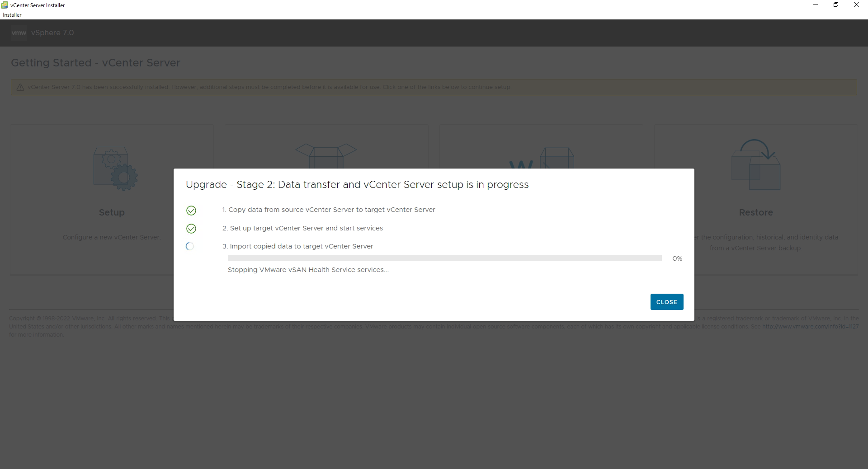Click the Setup gear box icon

click(x=115, y=168)
